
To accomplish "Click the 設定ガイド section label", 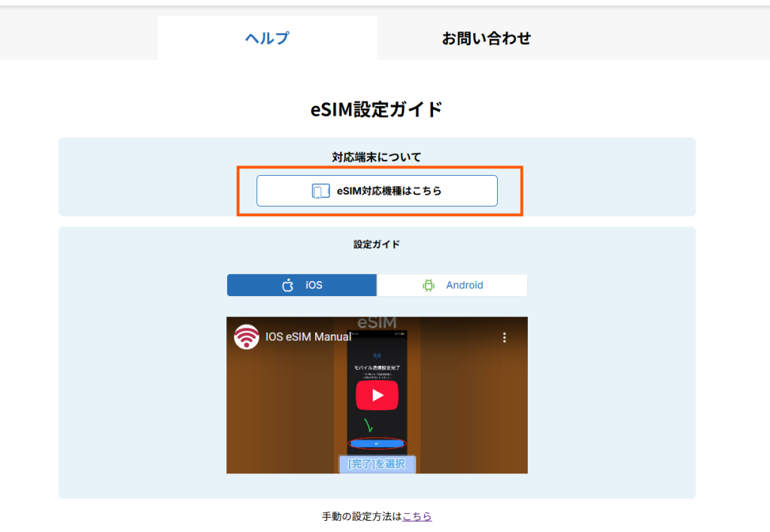I will tap(377, 244).
